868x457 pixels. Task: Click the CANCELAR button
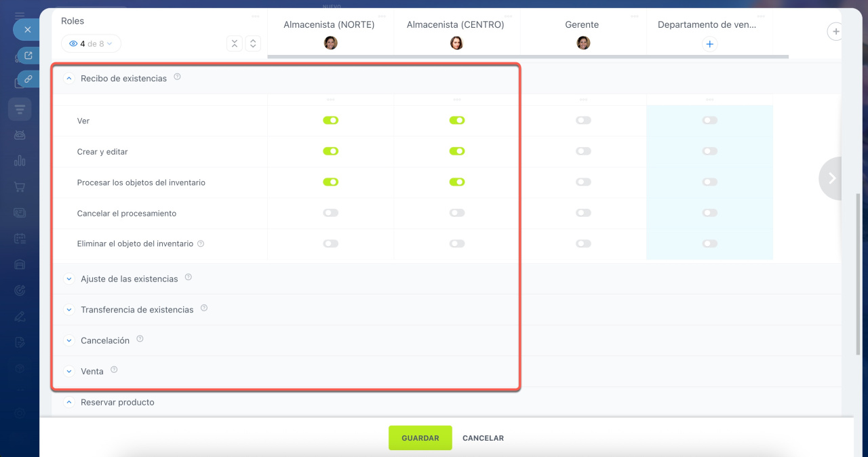coord(483,438)
